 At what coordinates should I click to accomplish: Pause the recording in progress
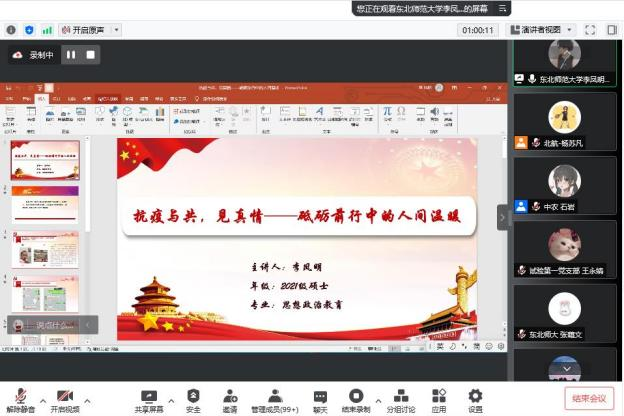point(71,55)
